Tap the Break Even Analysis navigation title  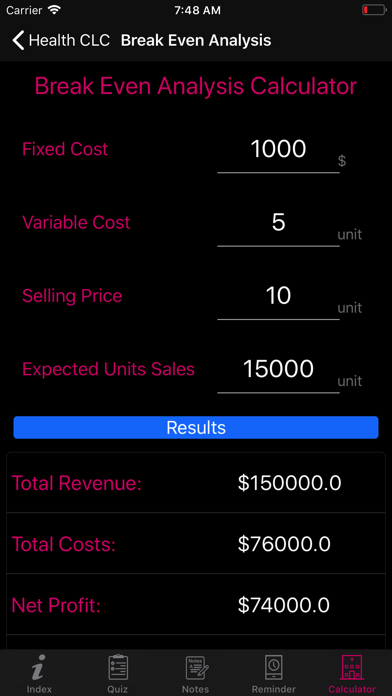point(196,40)
